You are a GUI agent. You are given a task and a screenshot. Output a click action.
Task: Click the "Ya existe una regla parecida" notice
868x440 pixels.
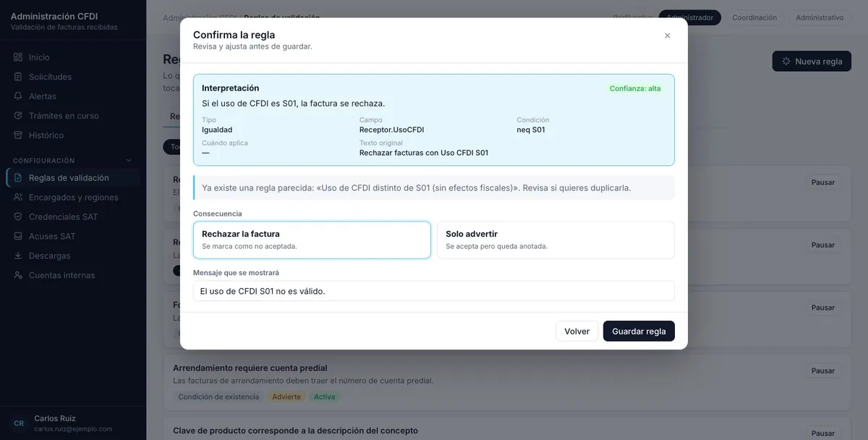[x=434, y=187]
